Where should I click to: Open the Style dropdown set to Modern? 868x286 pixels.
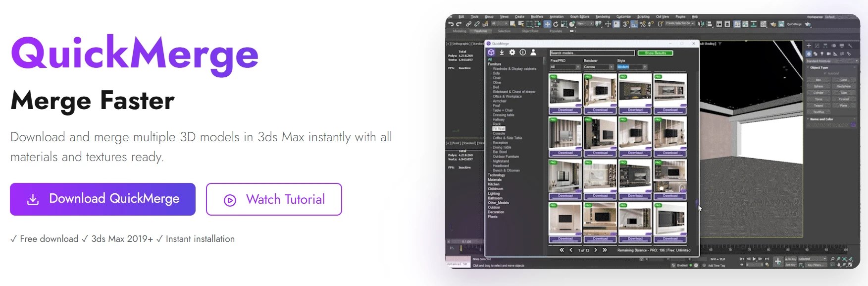coord(632,67)
